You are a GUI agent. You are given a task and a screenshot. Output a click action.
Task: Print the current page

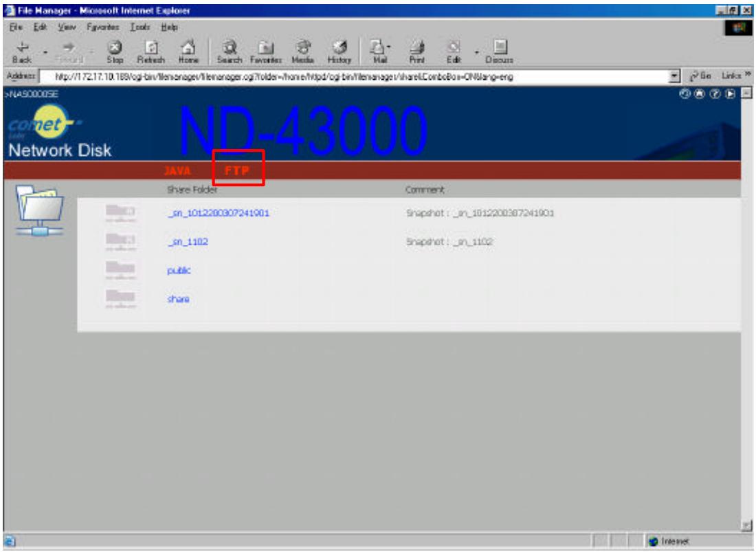tap(417, 52)
